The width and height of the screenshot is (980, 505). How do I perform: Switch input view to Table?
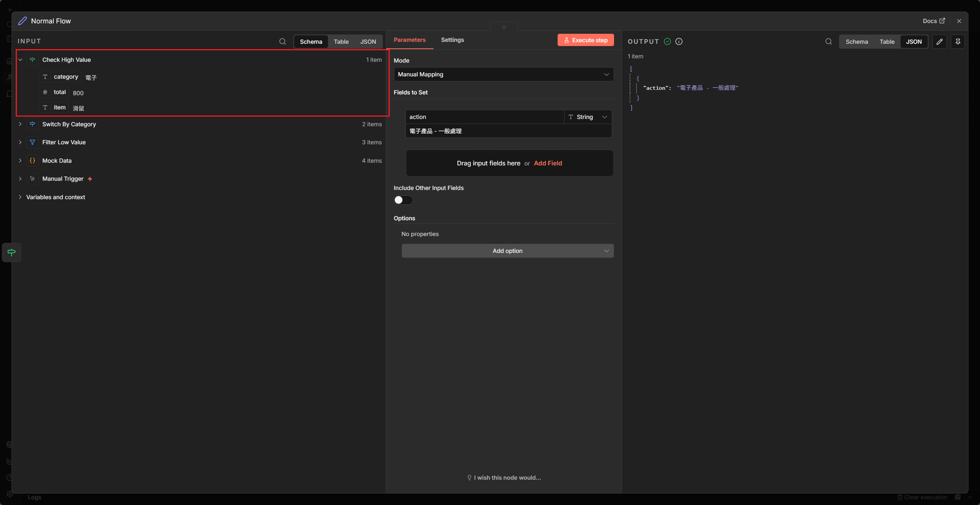[341, 41]
